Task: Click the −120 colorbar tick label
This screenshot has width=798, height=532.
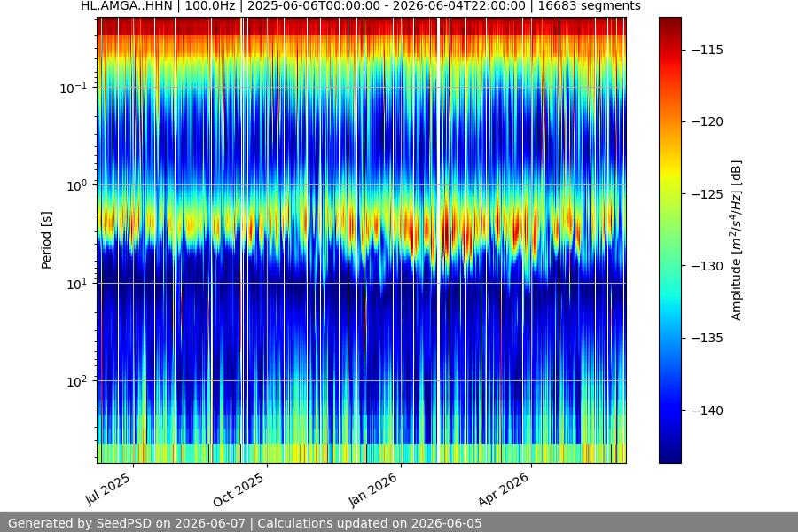Action: [708, 121]
